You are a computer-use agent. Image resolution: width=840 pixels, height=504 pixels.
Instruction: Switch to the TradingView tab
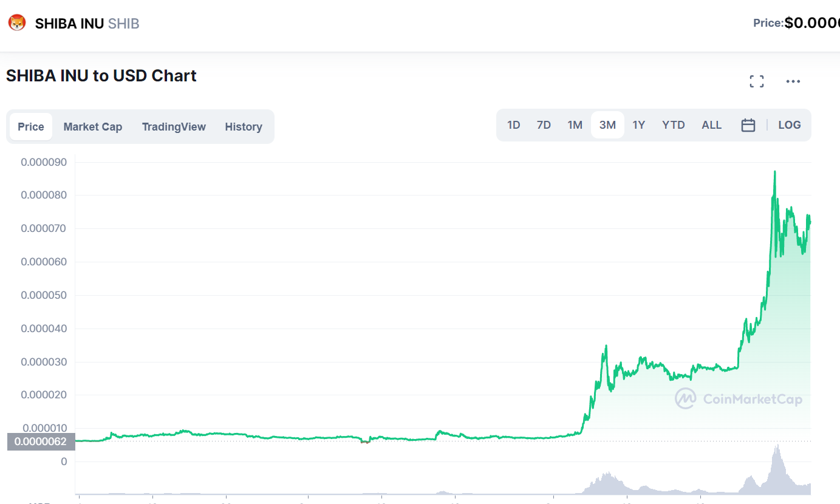(x=174, y=126)
